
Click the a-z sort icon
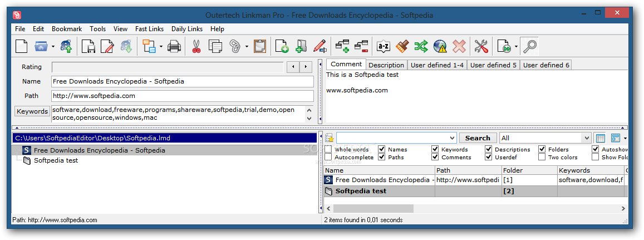coord(383,46)
